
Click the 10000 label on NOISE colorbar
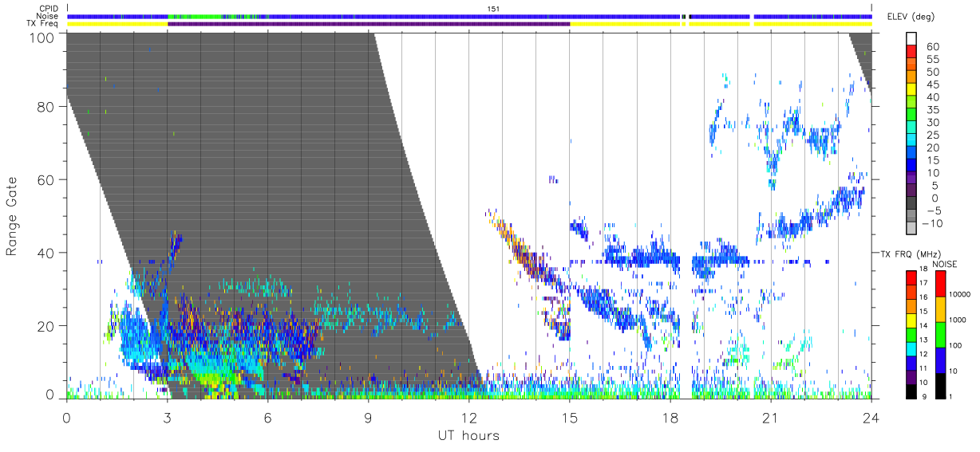962,293
